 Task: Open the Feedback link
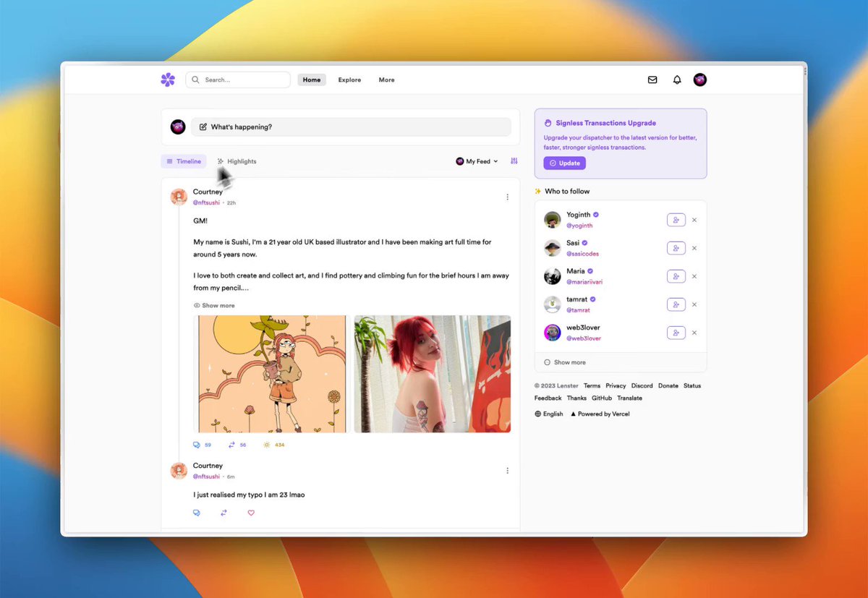548,398
